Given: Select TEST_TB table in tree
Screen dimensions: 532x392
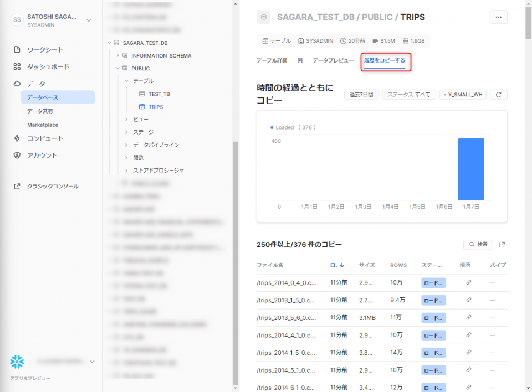Looking at the screenshot, I should pyautogui.click(x=159, y=94).
